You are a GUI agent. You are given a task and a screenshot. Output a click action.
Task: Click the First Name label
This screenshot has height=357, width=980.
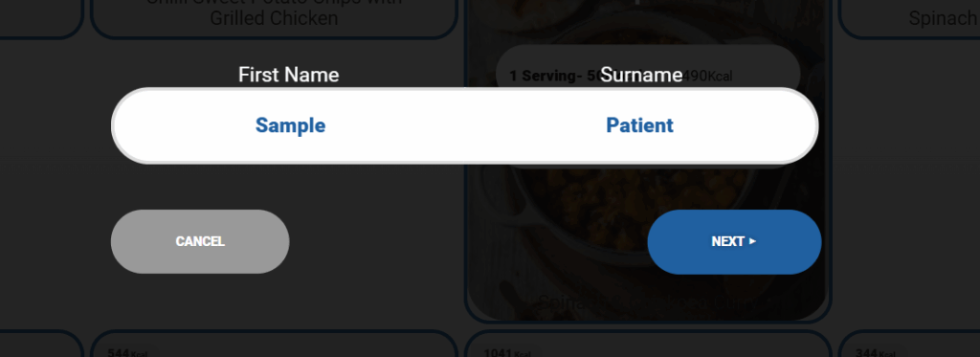click(x=289, y=75)
